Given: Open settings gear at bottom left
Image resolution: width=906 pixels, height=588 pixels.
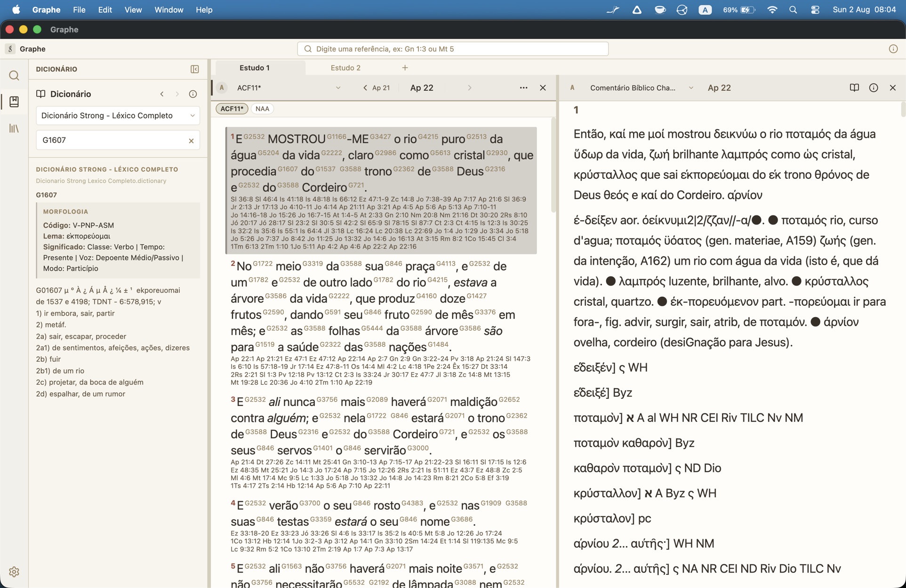Looking at the screenshot, I should [x=14, y=572].
